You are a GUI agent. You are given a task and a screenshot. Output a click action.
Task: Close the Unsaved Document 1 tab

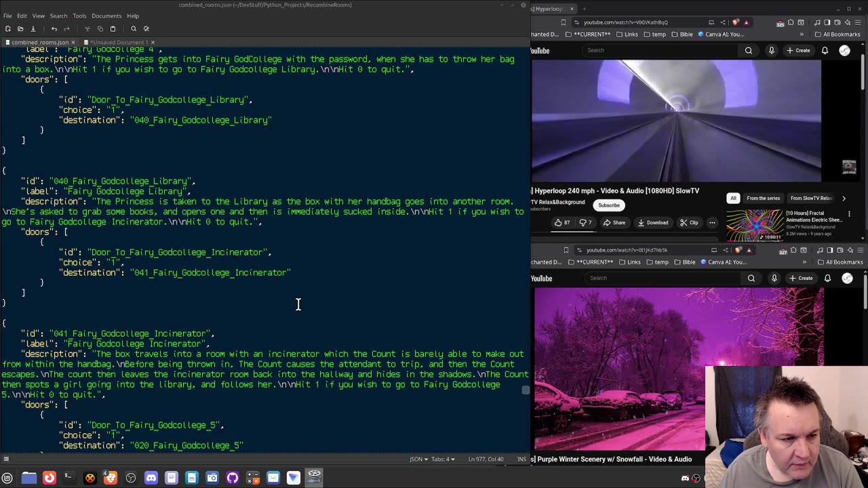153,42
